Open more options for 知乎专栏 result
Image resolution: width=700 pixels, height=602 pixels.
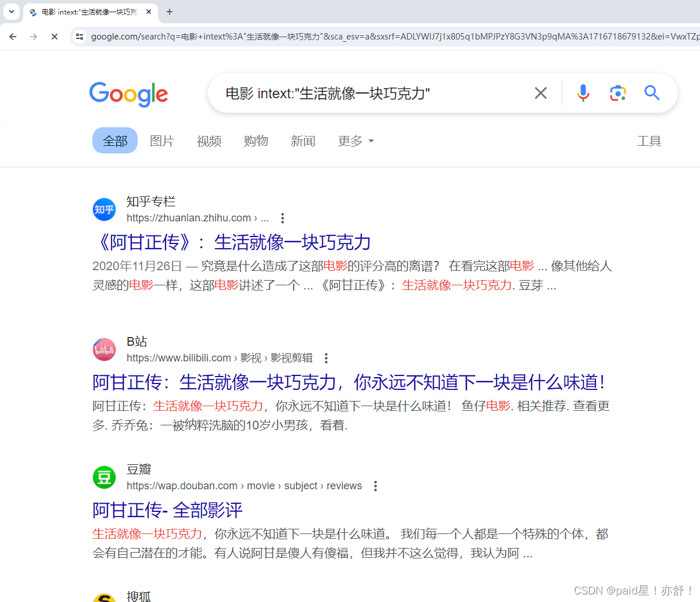[282, 218]
